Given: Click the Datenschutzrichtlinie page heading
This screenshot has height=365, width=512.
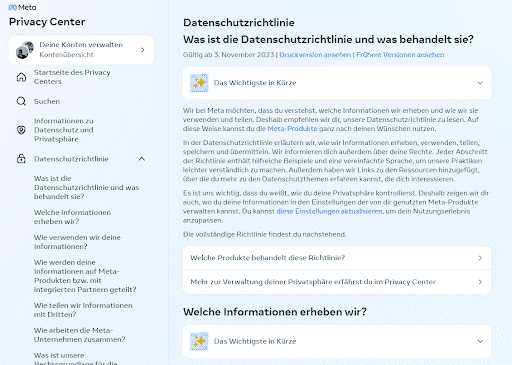Looking at the screenshot, I should pos(239,23).
